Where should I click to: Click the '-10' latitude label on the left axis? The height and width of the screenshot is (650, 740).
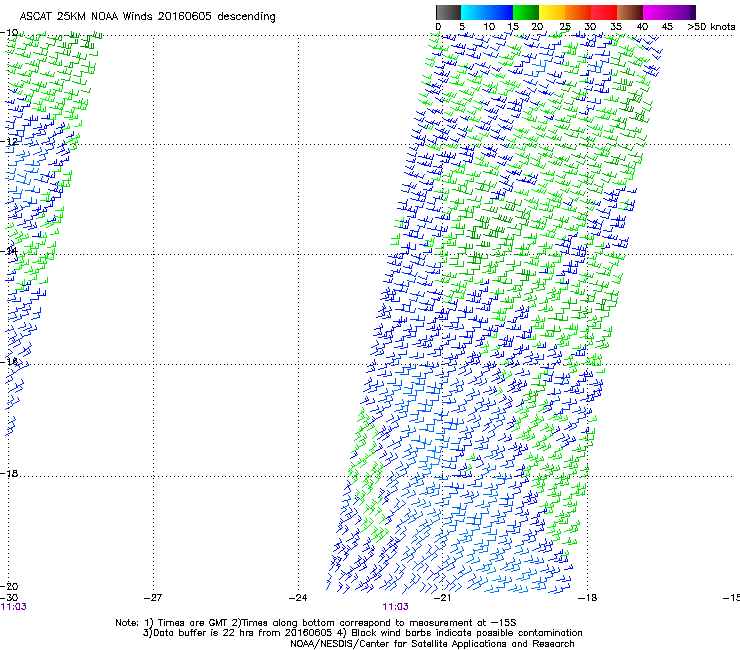[9, 32]
